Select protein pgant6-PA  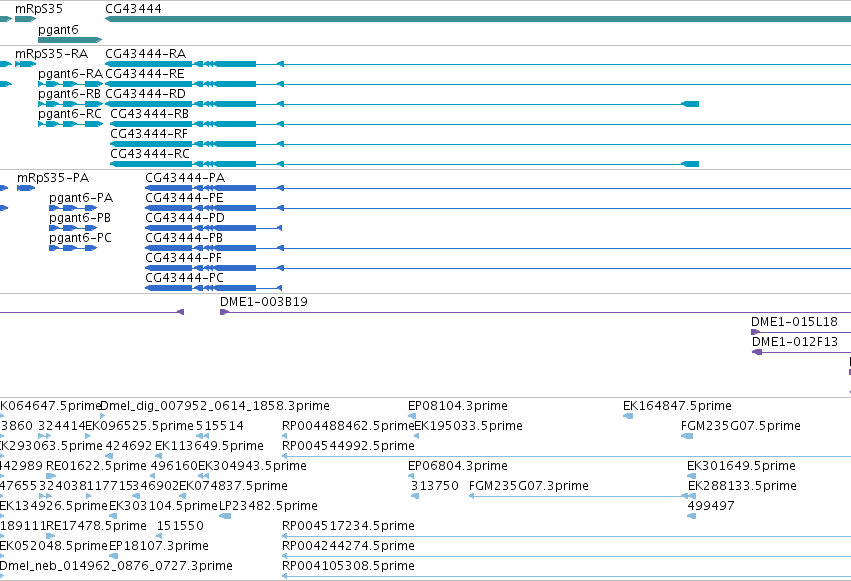(x=81, y=198)
